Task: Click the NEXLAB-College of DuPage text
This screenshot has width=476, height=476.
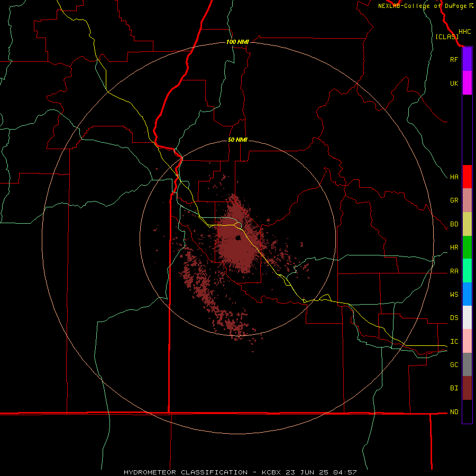Action: pyautogui.click(x=422, y=6)
